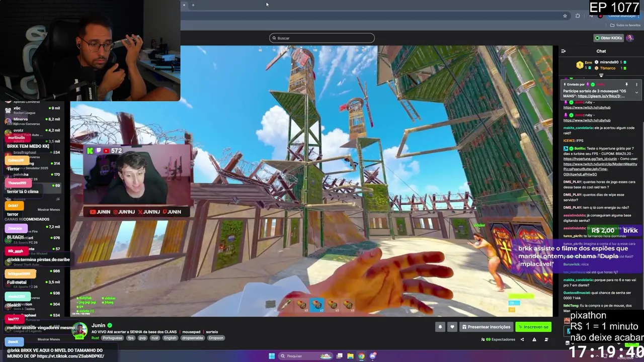Image resolution: width=644 pixels, height=362 pixels.
Task: Click the icon right of the report triangle
Action: [546, 339]
